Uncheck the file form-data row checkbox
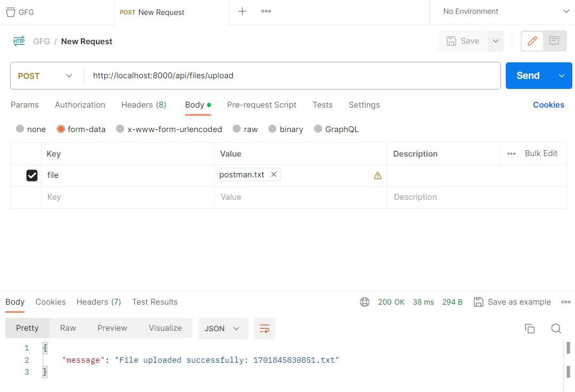This screenshot has height=392, width=575. [32, 175]
